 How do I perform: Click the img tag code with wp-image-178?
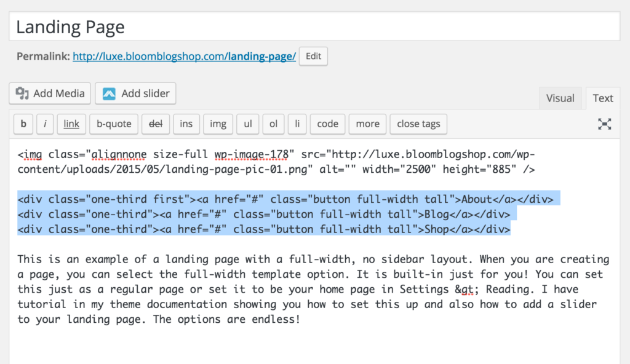tap(276, 162)
